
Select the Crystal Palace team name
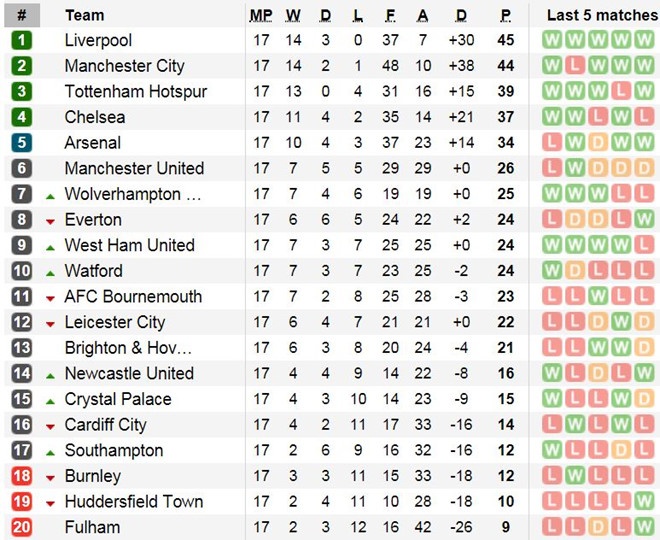pyautogui.click(x=118, y=399)
